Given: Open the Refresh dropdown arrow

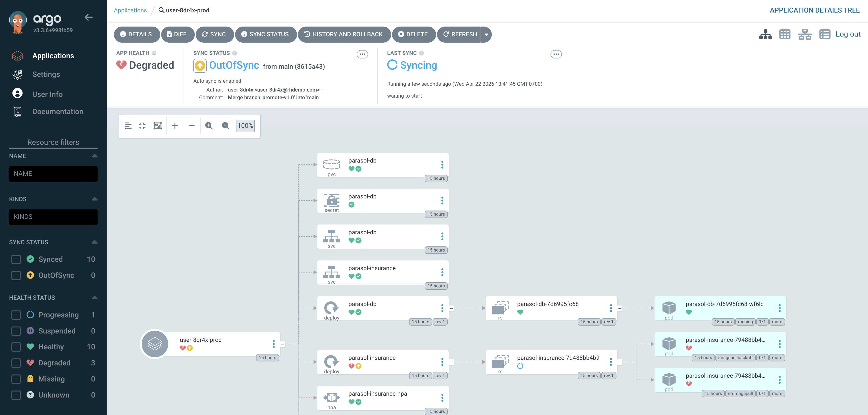Looking at the screenshot, I should (486, 34).
